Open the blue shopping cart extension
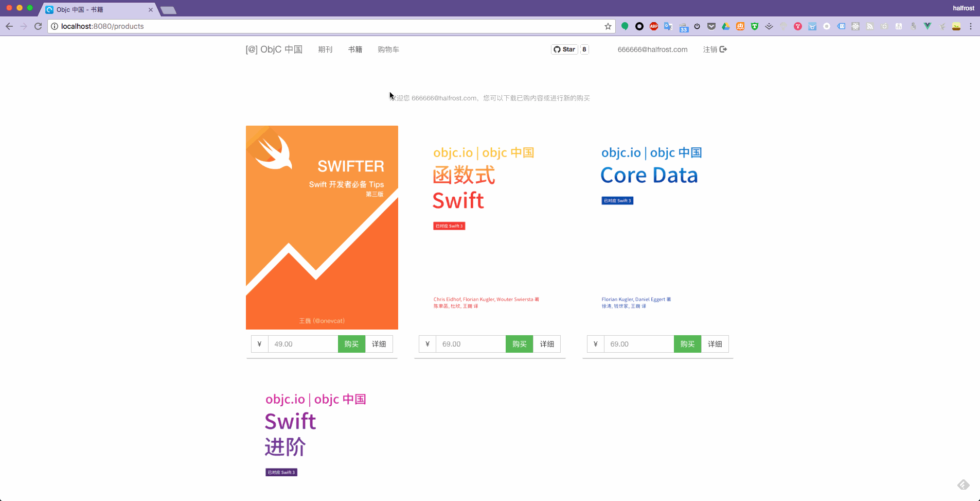 [812, 26]
